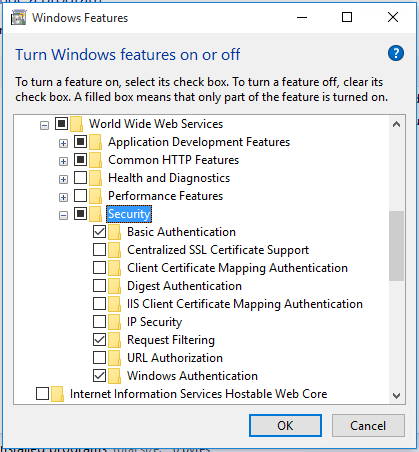The image size is (419, 452).
Task: Click the Centralized SSL Certificate Support folder icon
Action: [115, 250]
